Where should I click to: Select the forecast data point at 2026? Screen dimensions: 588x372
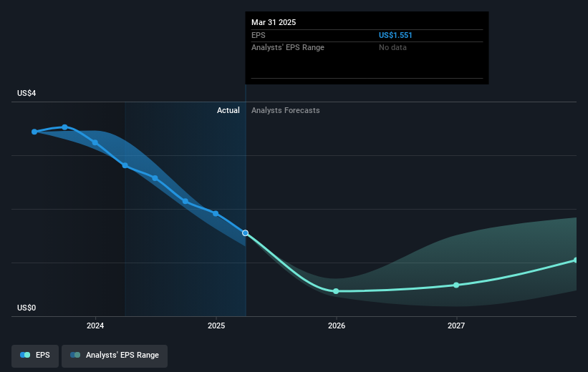click(x=336, y=291)
